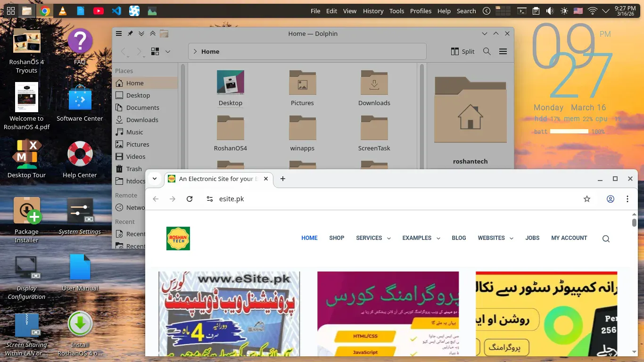Open a new tab in Chrome
The image size is (644, 362).
point(283,179)
